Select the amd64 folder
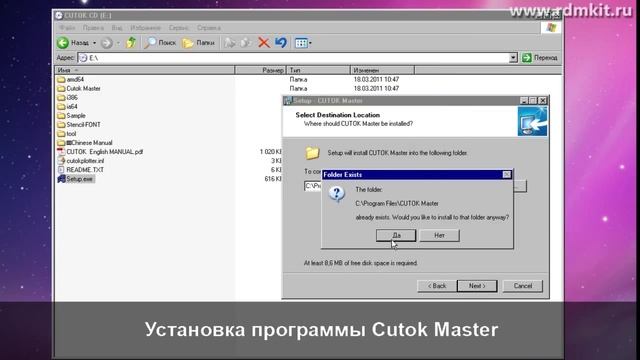Image resolution: width=640 pixels, height=360 pixels. [71, 80]
